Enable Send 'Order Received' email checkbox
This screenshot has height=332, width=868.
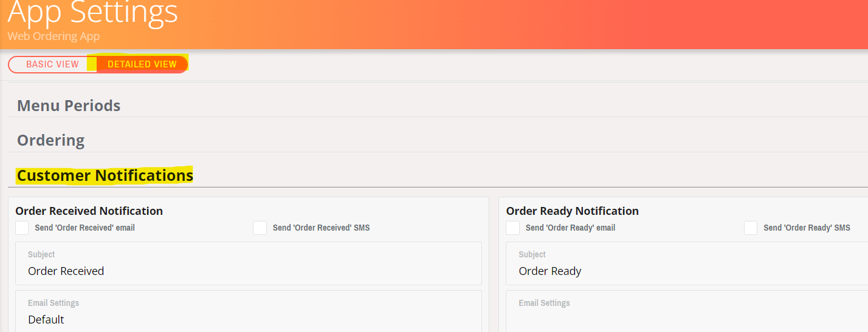point(22,228)
